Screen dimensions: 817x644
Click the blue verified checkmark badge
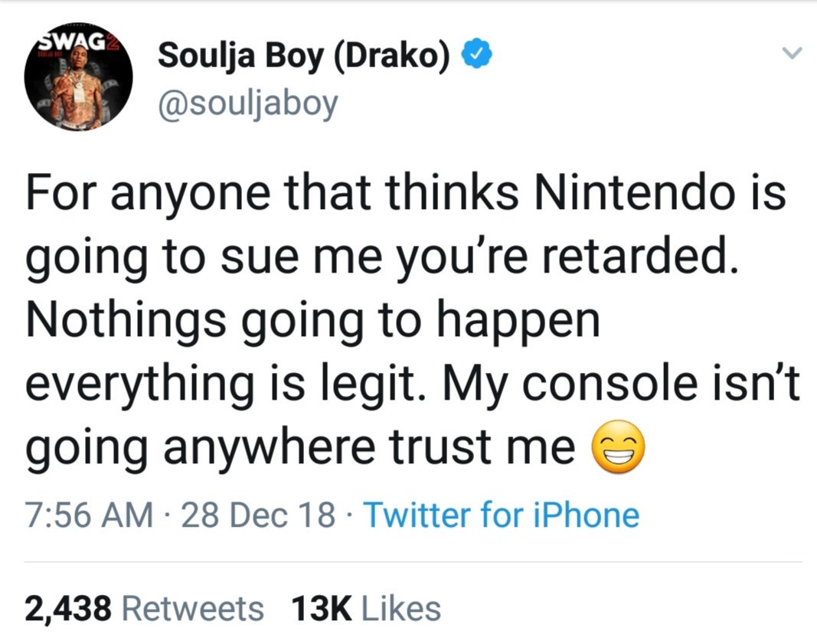click(x=477, y=54)
